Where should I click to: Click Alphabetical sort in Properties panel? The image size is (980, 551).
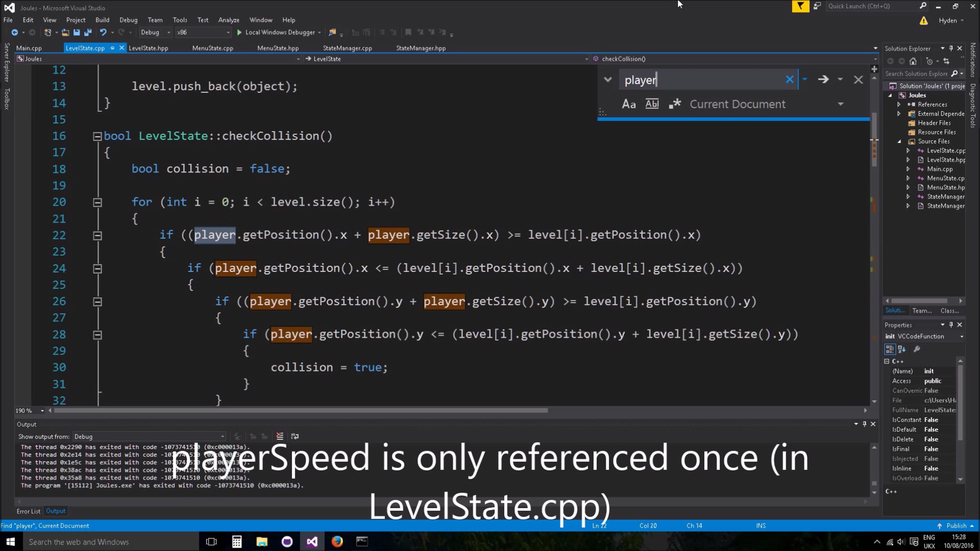902,349
